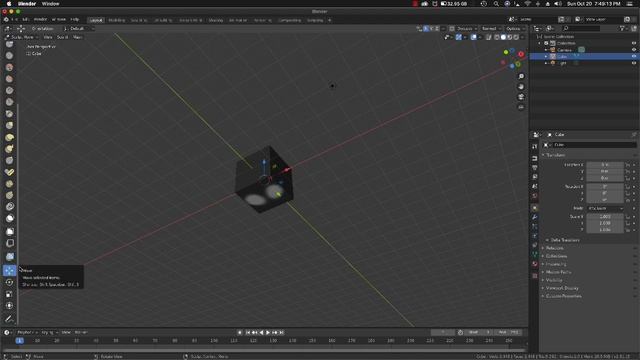Switch viewport to Wireframe shading

pos(497,37)
